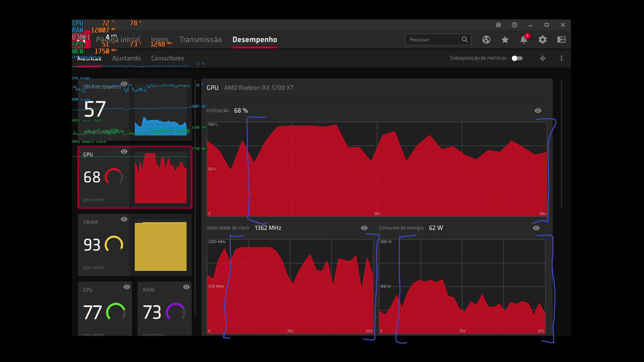Click the metrics overlay target icon
The width and height of the screenshot is (644, 362).
543,58
